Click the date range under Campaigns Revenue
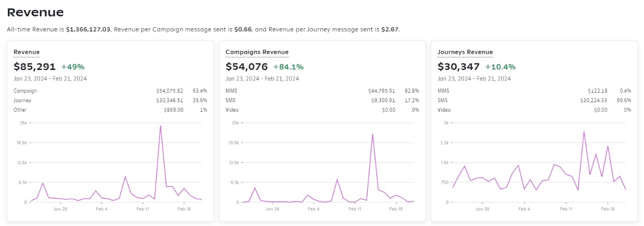Screen dimensions: 644x226 point(262,79)
